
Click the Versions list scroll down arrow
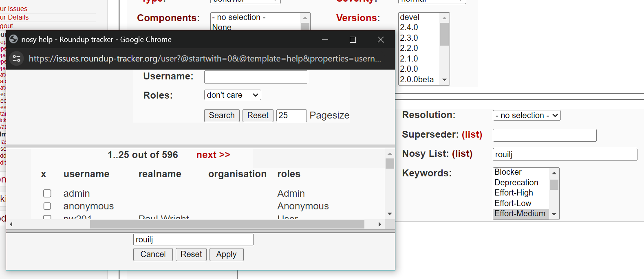pos(445,80)
